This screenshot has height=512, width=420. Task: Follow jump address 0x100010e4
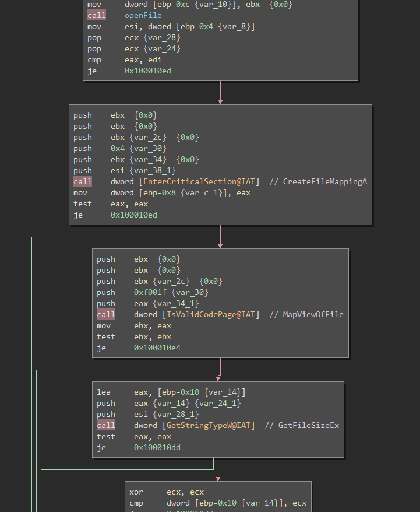pos(157,348)
